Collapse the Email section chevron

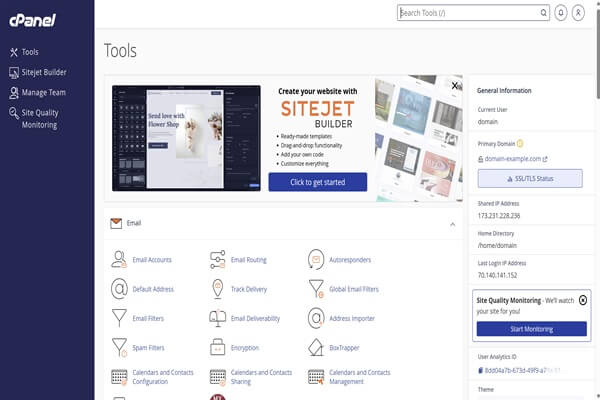coord(453,224)
